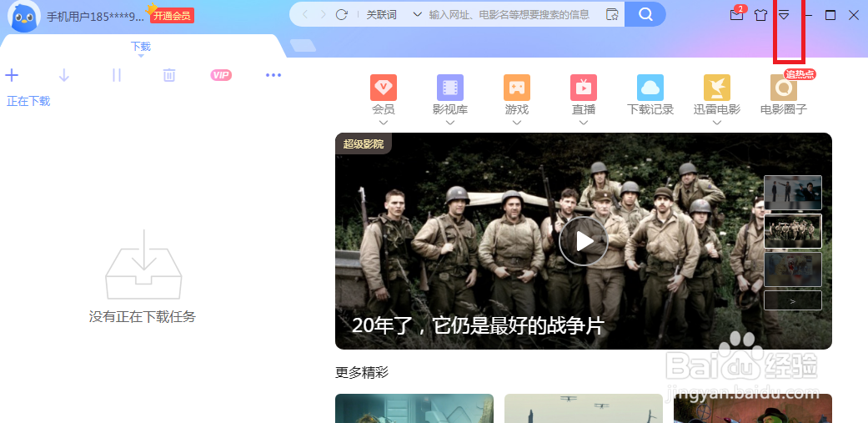868x423 pixels.
Task: Click the pink VIP badge icon
Action: (x=221, y=75)
